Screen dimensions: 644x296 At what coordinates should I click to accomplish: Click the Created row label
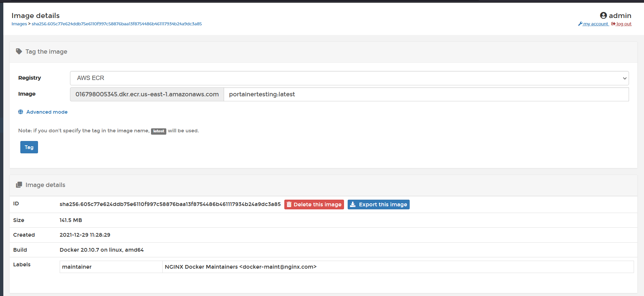[x=24, y=235]
